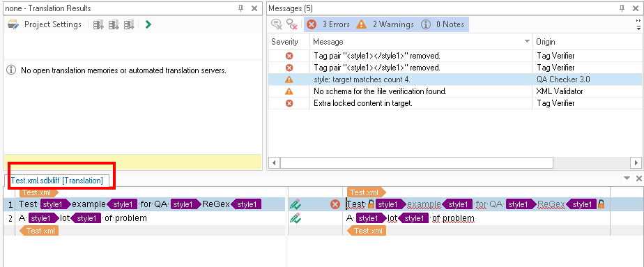Click the QA Checker 3.0 origin cell
The width and height of the screenshot is (644, 267).
pyautogui.click(x=588, y=79)
